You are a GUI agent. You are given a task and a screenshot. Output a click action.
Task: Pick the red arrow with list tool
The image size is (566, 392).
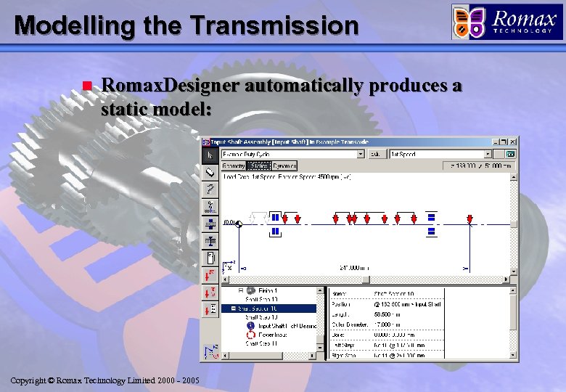pyautogui.click(x=210, y=309)
